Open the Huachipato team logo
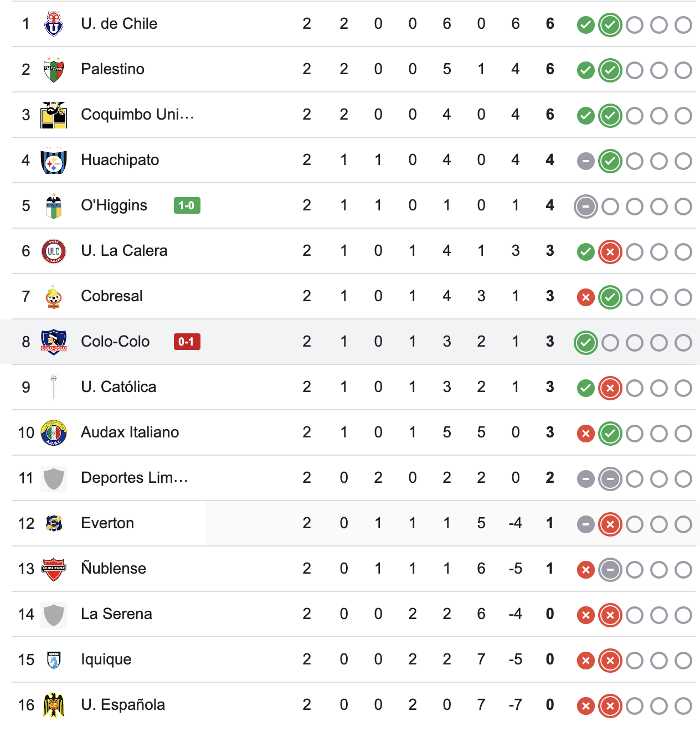Image resolution: width=700 pixels, height=732 pixels. 54,160
